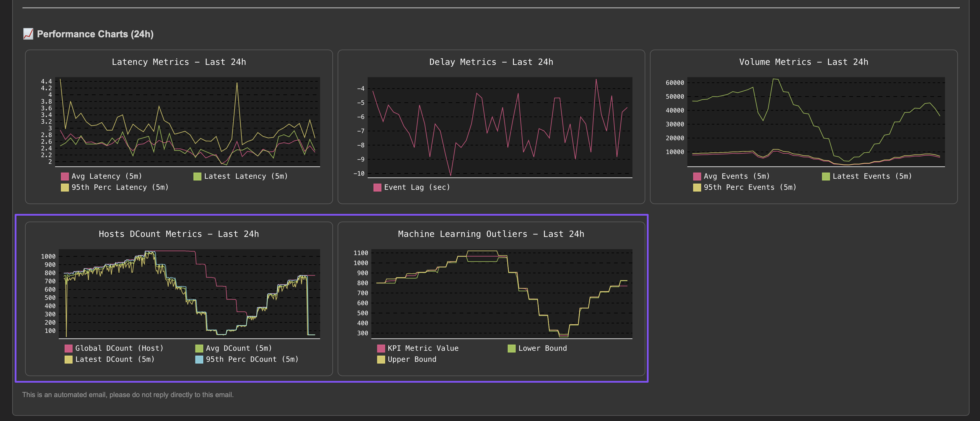Image resolution: width=980 pixels, height=421 pixels.
Task: Click the automated email footer notice
Action: (x=128, y=395)
